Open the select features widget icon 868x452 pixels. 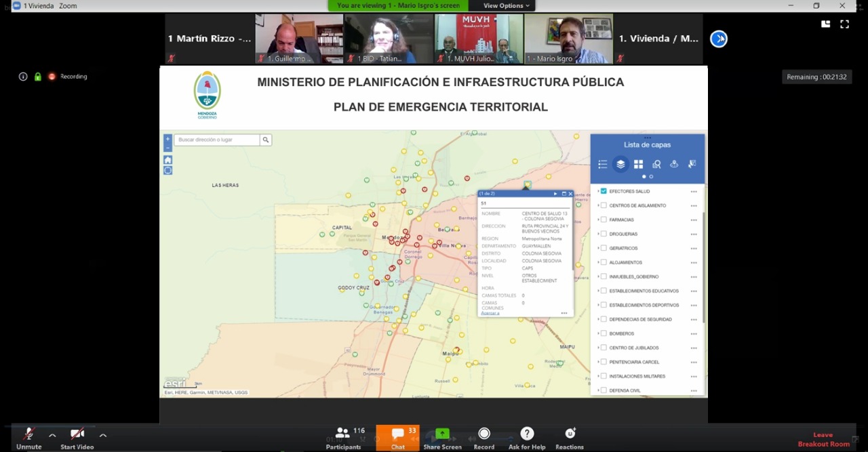(692, 164)
